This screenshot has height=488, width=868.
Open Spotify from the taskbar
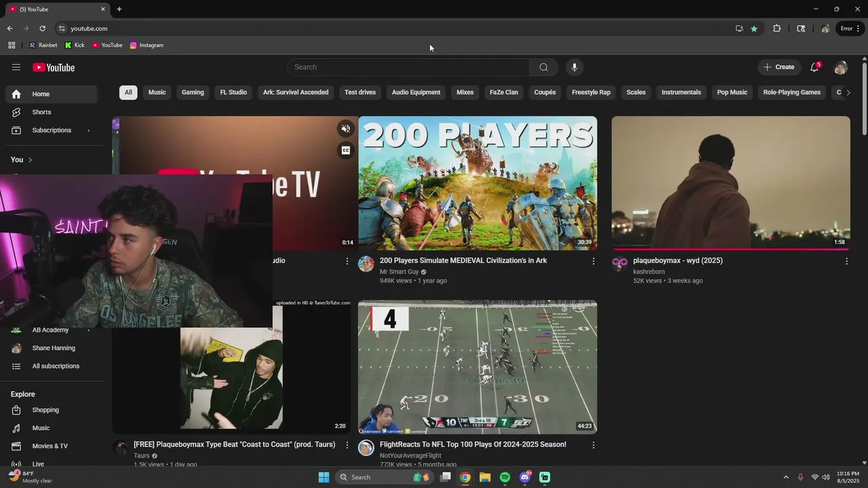tap(505, 477)
